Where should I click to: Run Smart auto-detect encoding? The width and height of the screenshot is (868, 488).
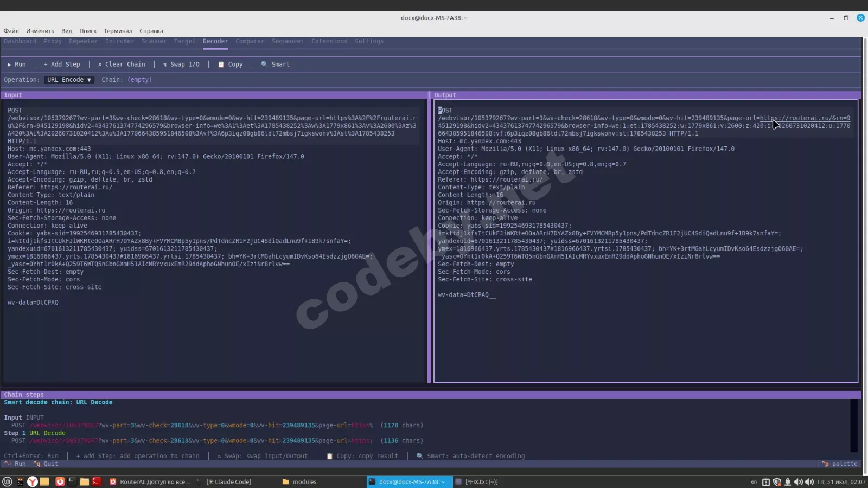coord(276,64)
